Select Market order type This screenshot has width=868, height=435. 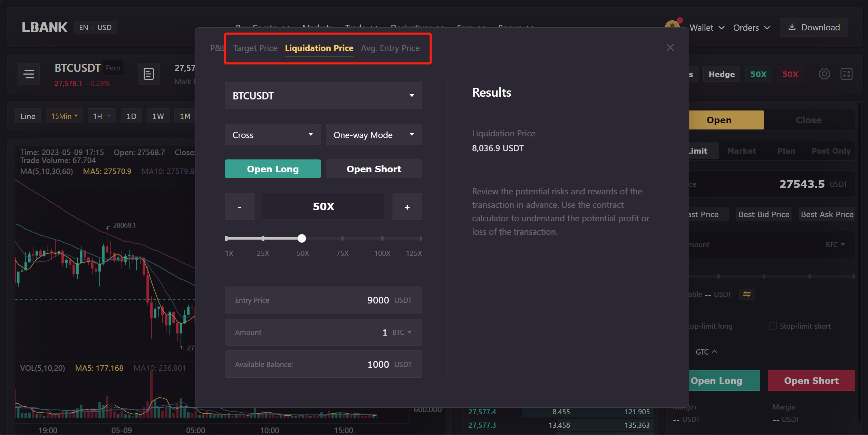[x=742, y=151]
